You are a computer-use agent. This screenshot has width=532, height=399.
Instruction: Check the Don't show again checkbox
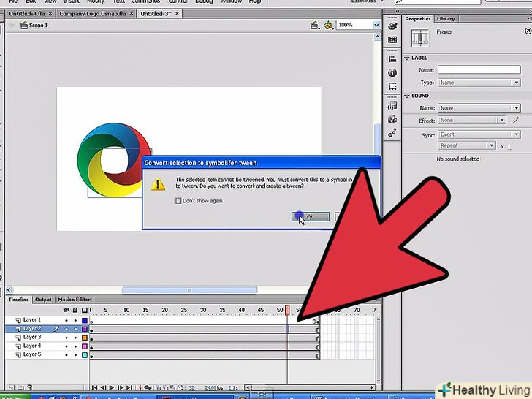(178, 201)
